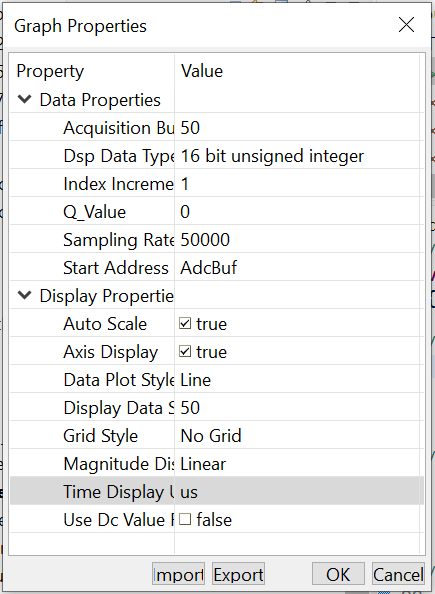Viewport: 435px width, 594px height.
Task: Select the Use Dc Value property label
Action: [119, 520]
